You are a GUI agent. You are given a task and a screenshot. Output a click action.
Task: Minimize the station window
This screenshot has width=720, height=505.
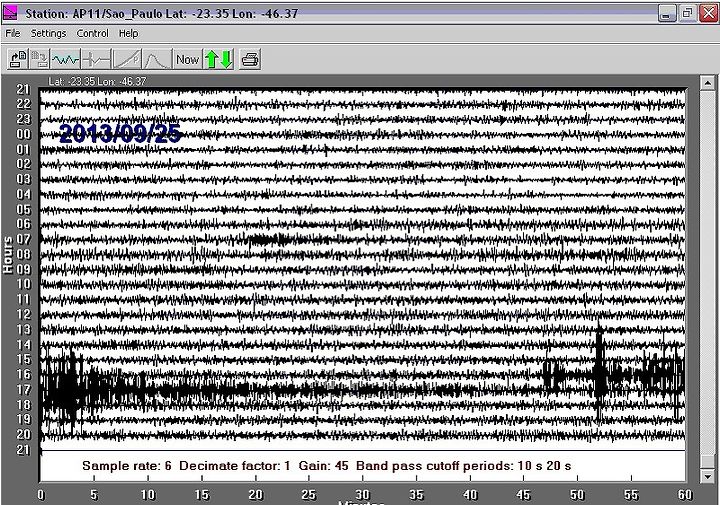point(667,13)
